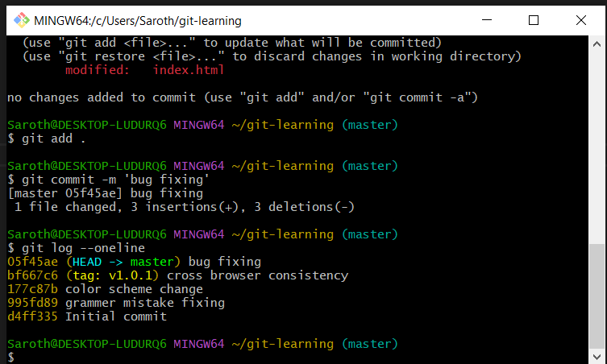Click commit hash 05f45ae in the log list
Viewport: 607px width, 364px height.
(x=32, y=262)
